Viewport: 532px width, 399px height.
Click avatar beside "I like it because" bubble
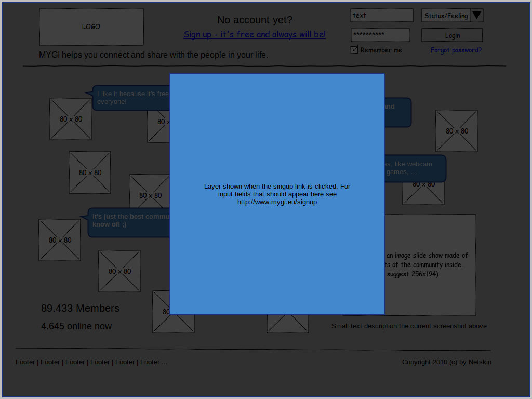[71, 119]
